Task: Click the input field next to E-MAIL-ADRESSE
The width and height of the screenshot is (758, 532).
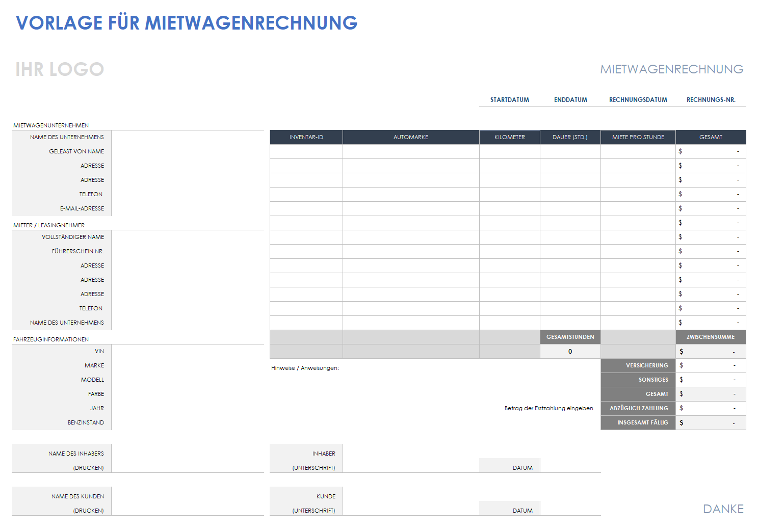Action: coord(188,208)
